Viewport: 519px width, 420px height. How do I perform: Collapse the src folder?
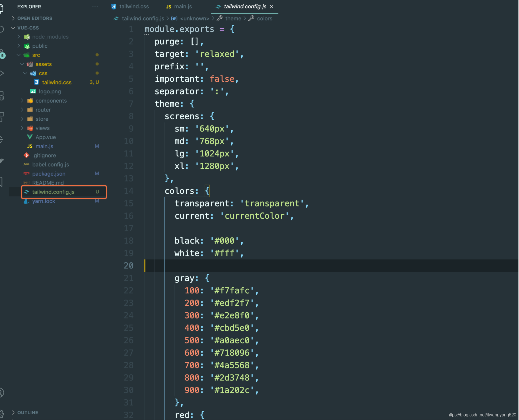point(19,55)
